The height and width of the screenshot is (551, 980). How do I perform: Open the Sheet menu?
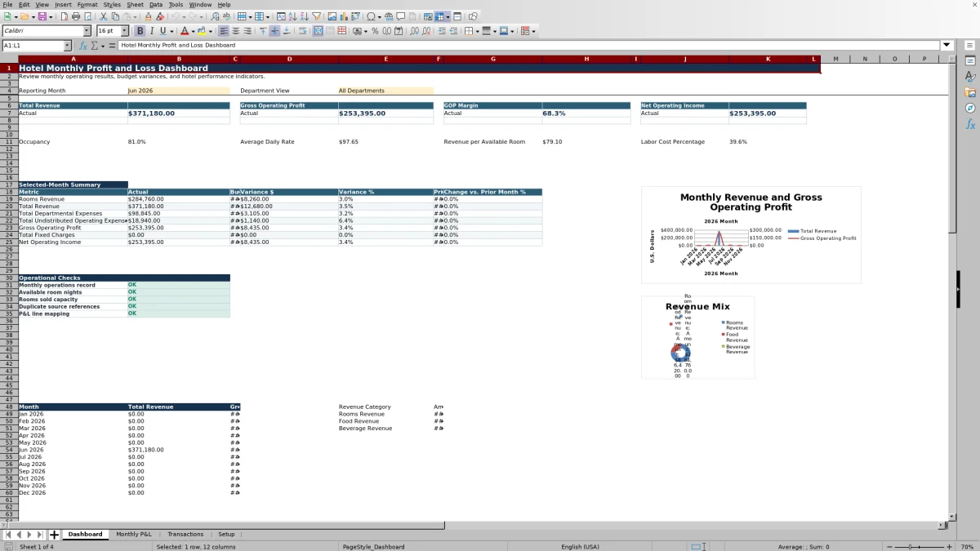click(135, 4)
